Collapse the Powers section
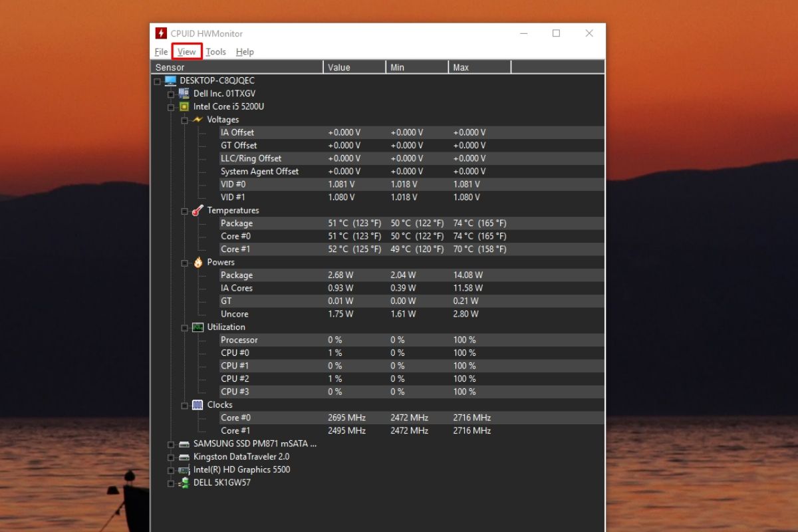 [185, 263]
